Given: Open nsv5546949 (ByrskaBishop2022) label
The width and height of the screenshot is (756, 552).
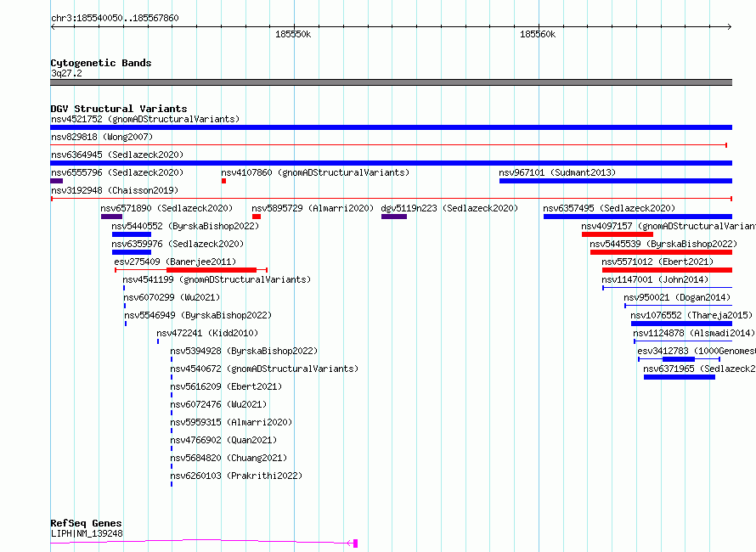Looking at the screenshot, I should [198, 315].
